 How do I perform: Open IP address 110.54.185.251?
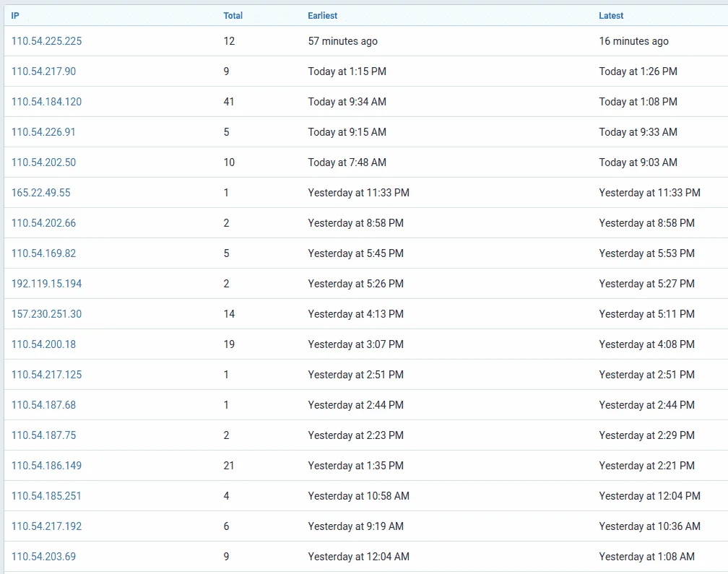[x=46, y=496]
